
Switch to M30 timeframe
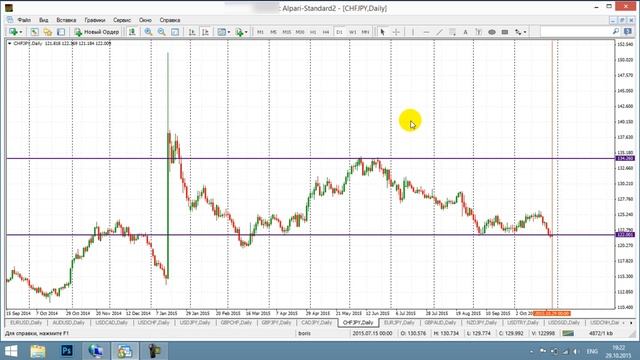tap(300, 32)
